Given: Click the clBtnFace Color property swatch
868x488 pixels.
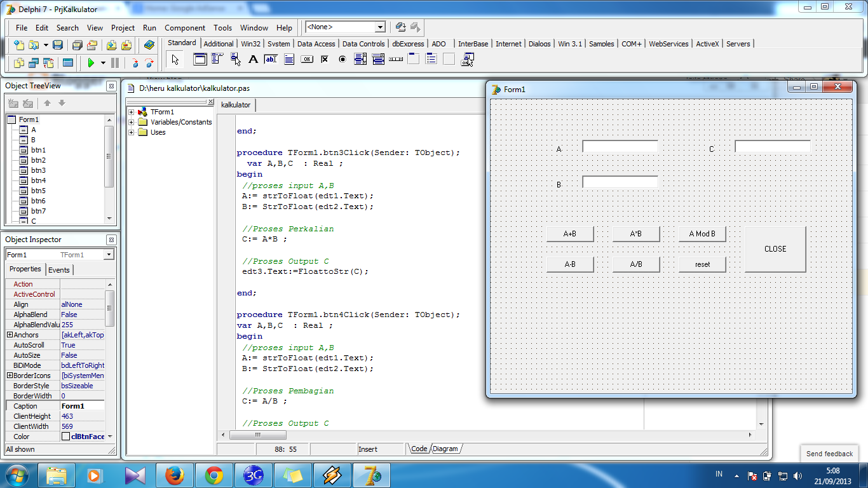Looking at the screenshot, I should (65, 437).
